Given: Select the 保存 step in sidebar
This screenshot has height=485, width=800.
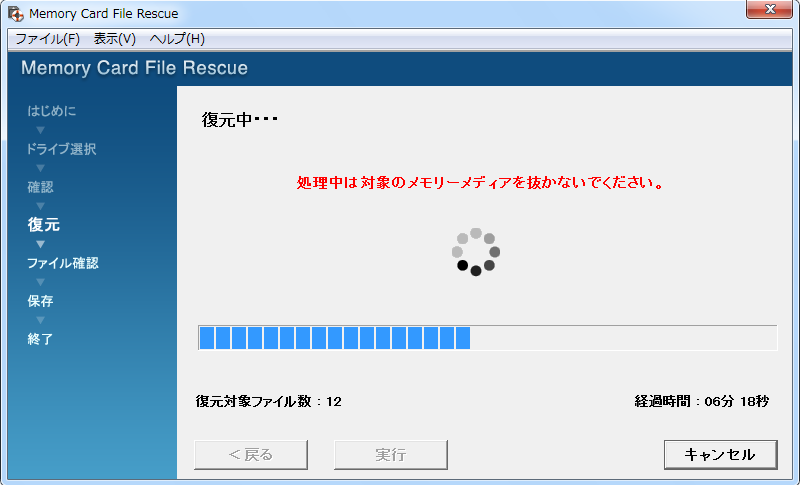Looking at the screenshot, I should (x=40, y=301).
